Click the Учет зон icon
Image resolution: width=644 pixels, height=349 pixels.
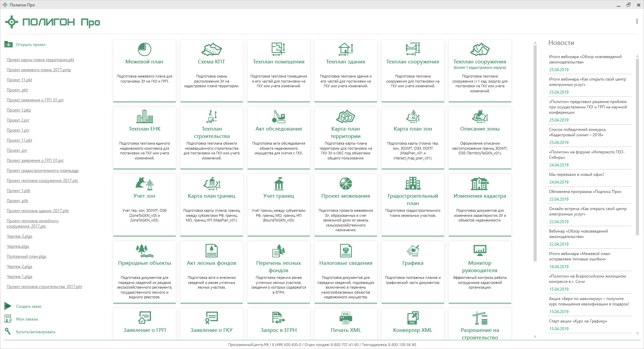tap(145, 184)
